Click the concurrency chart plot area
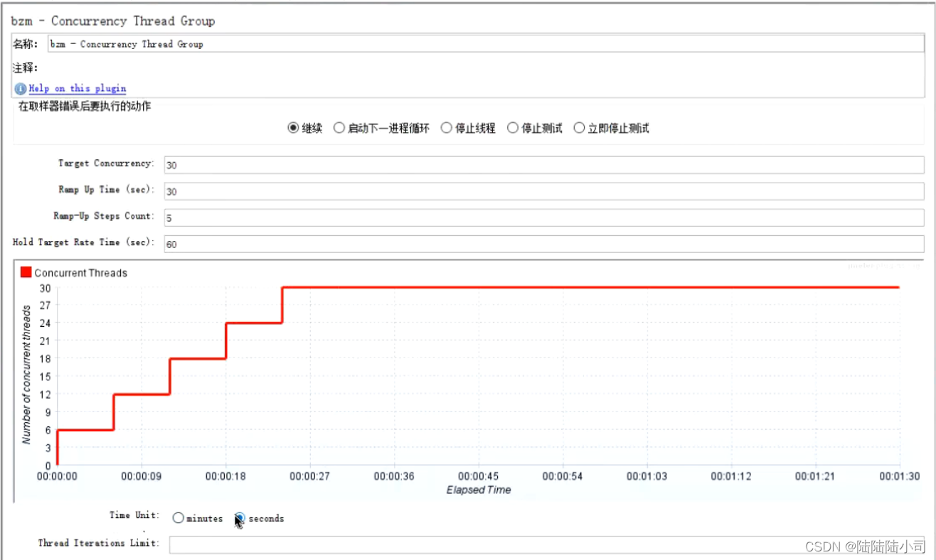Viewport: 936px width, 560px height. [477, 377]
